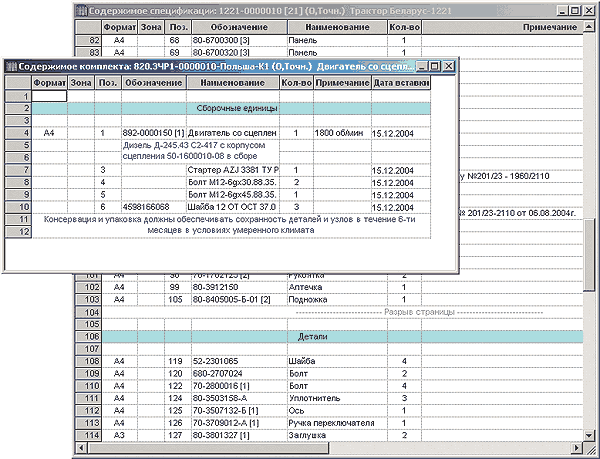Image resolution: width=600 pixels, height=459 pixels.
Task: Click cell 'Болт М12-6gx45.88.35.' in kit window
Action: (x=233, y=195)
